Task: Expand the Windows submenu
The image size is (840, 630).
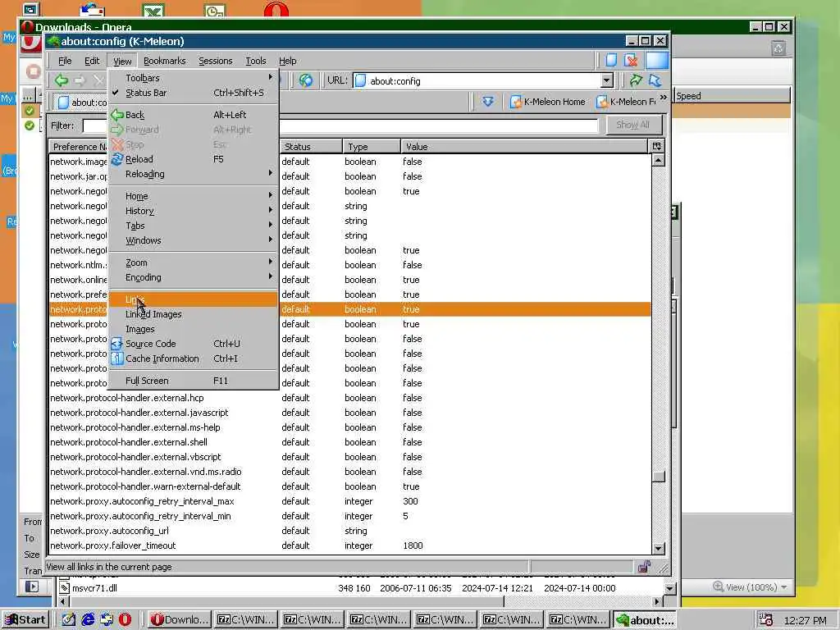Action: point(193,240)
